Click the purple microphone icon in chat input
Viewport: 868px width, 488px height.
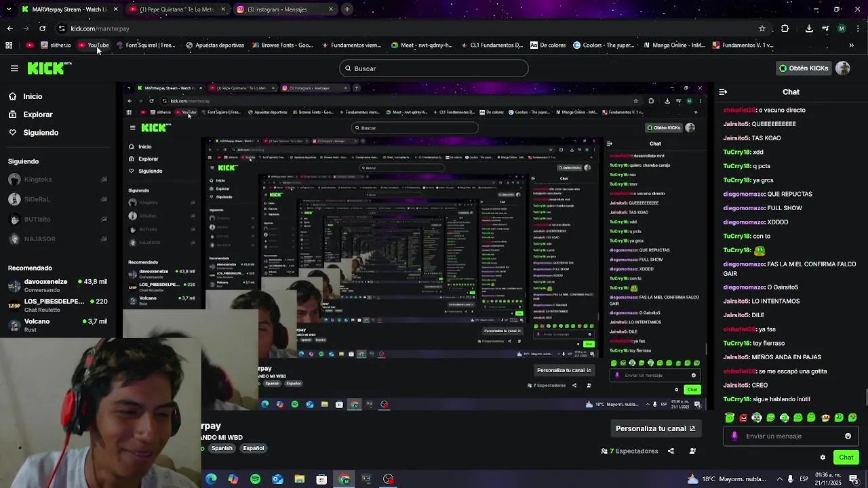734,436
